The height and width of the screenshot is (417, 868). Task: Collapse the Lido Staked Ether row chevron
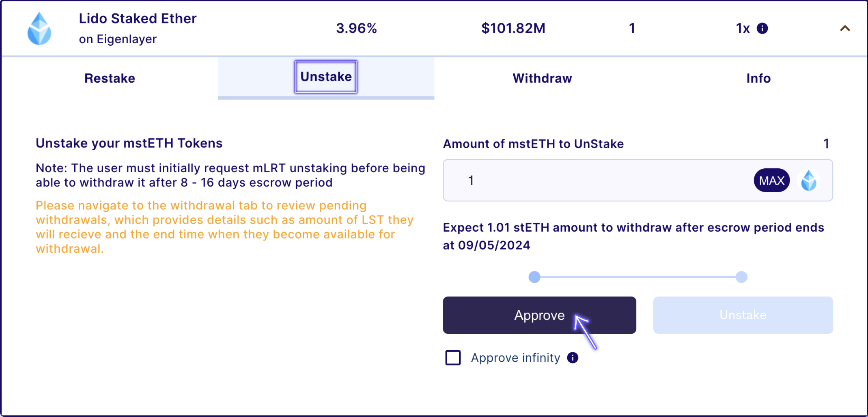click(x=845, y=28)
